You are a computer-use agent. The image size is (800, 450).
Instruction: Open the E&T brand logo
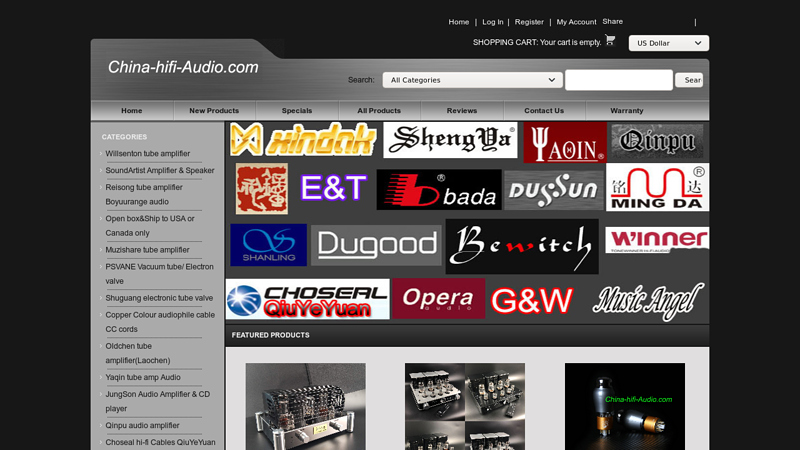(x=334, y=188)
